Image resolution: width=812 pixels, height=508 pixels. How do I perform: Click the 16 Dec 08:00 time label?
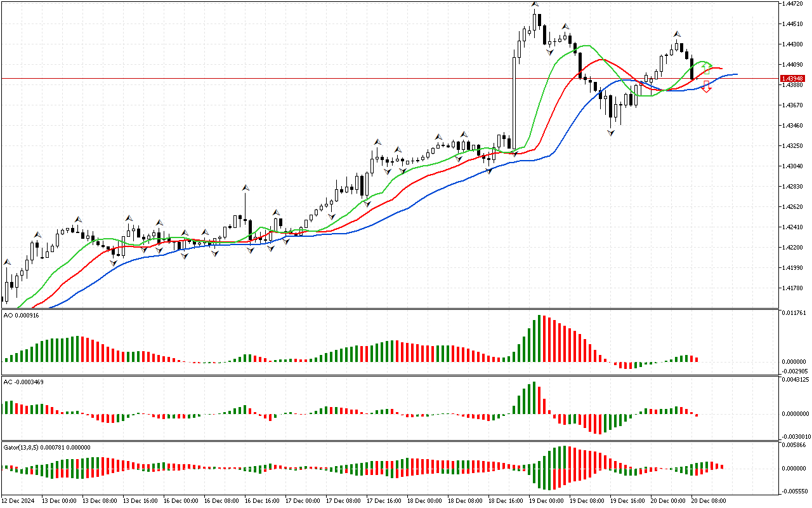tap(221, 500)
